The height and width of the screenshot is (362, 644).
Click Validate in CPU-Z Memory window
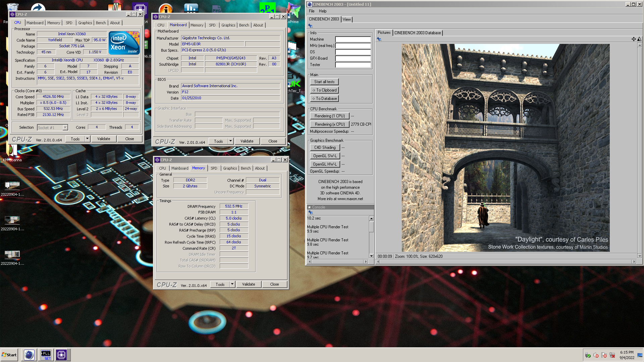coord(249,284)
